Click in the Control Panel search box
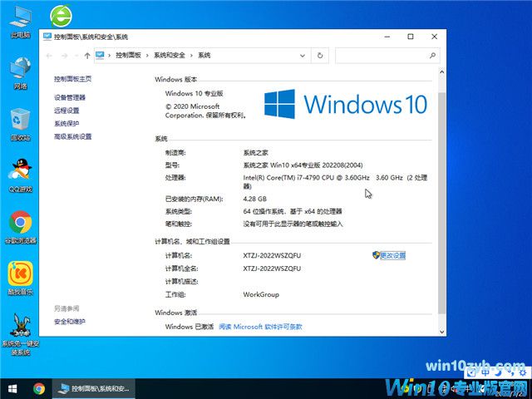532x399 pixels. pos(387,56)
